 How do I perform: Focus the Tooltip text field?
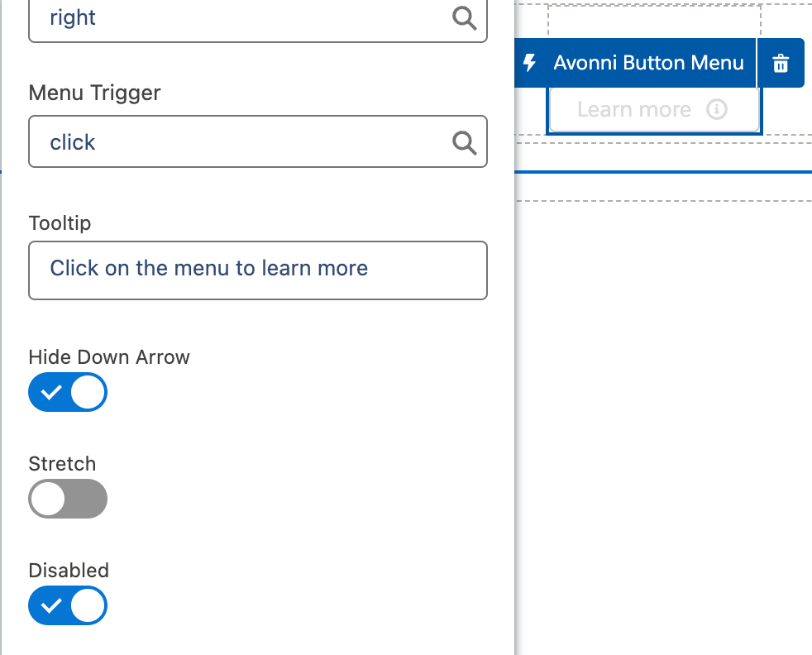257,270
